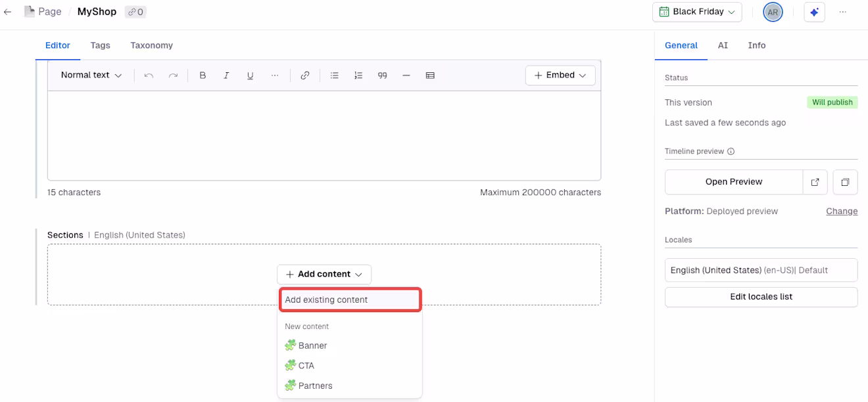Insert a hyperlink
Image resolution: width=868 pixels, height=402 pixels.
(304, 76)
